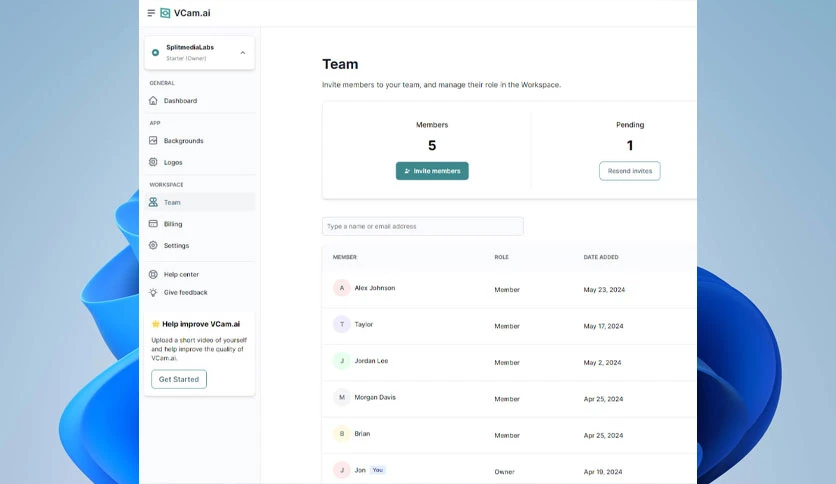Click the Get Started button

click(179, 379)
